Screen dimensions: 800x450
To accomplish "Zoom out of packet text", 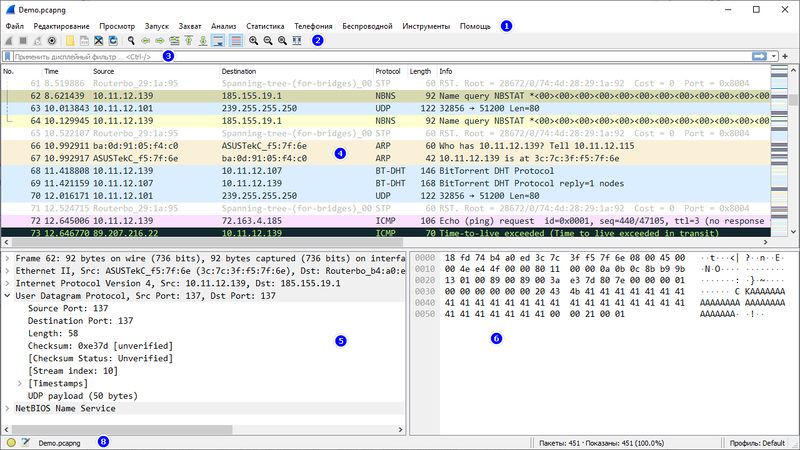I will point(268,41).
